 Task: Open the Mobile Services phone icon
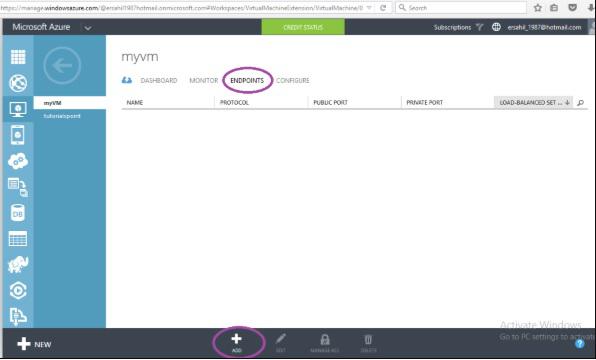click(17, 135)
